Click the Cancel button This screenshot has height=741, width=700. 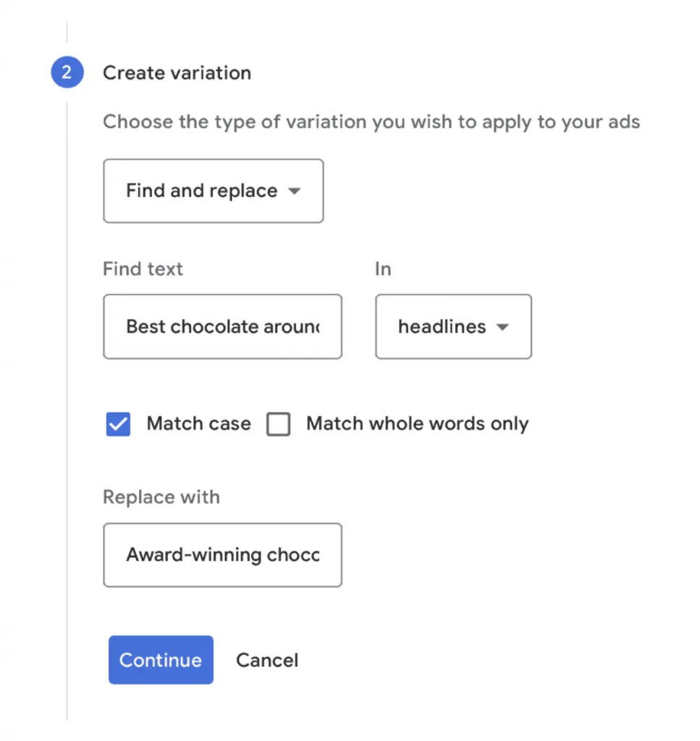(x=267, y=660)
